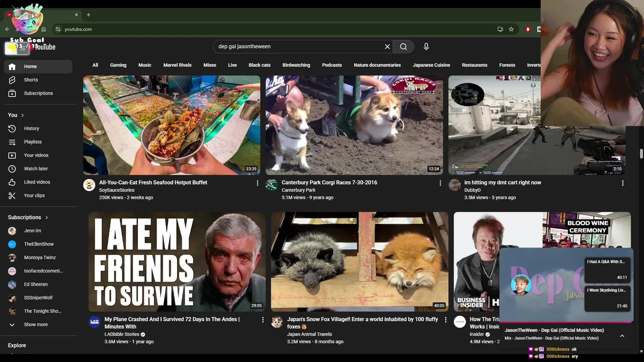The image size is (644, 362).
Task: Click the browser back arrow
Action: tap(7, 29)
